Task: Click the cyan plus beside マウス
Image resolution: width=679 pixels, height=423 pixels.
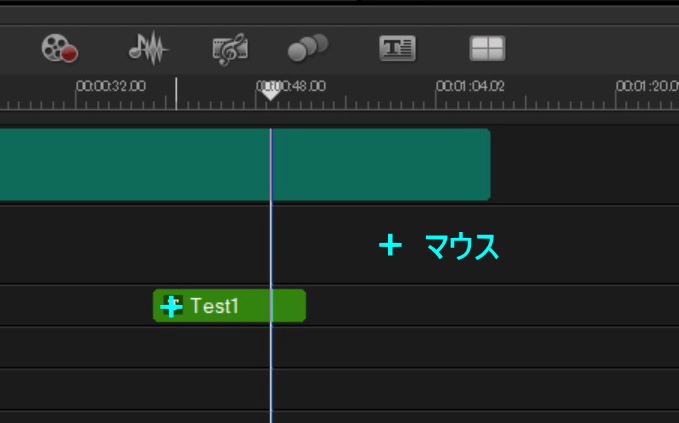Action: click(x=389, y=245)
